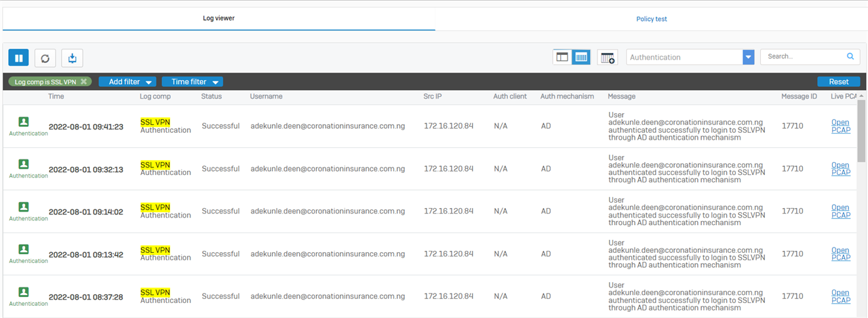Click the Message ID column header
The height and width of the screenshot is (318, 868).
point(799,96)
